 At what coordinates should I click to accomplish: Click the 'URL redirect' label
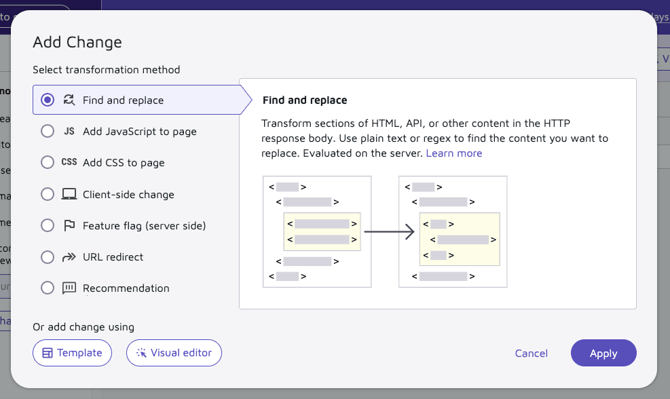pos(113,257)
